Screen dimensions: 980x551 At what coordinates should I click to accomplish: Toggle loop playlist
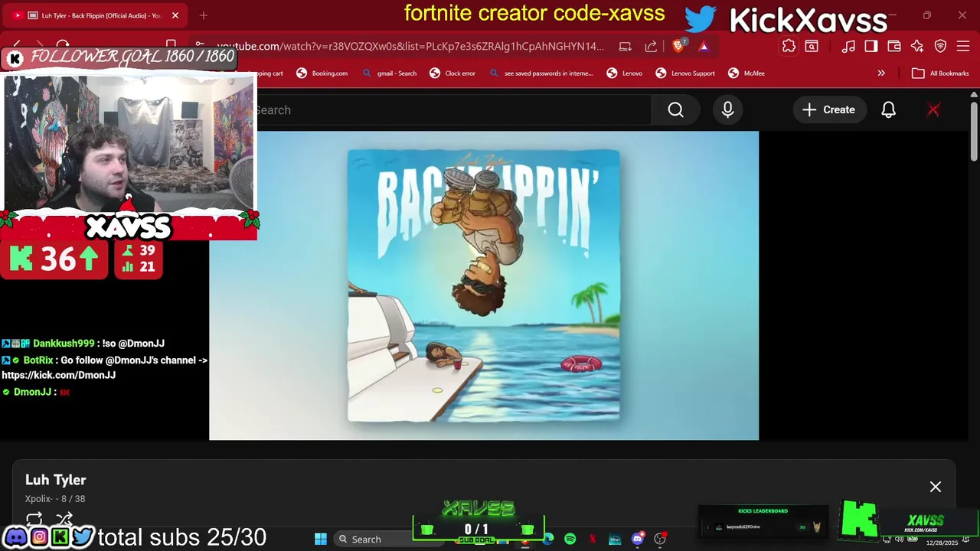point(34,519)
